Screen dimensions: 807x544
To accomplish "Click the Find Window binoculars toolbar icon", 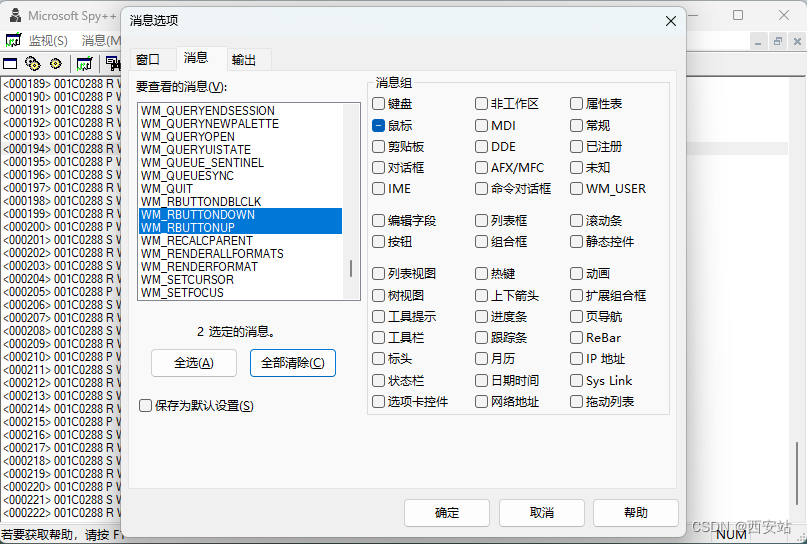I will point(113,63).
